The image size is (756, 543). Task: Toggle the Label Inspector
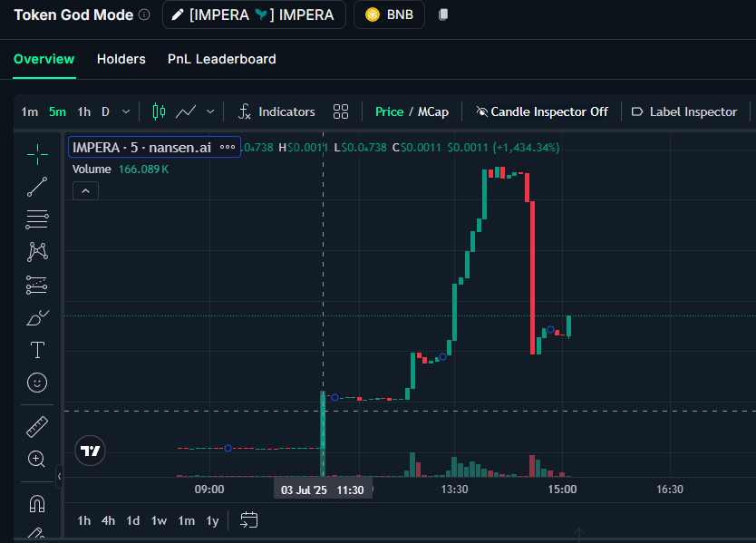(x=684, y=112)
